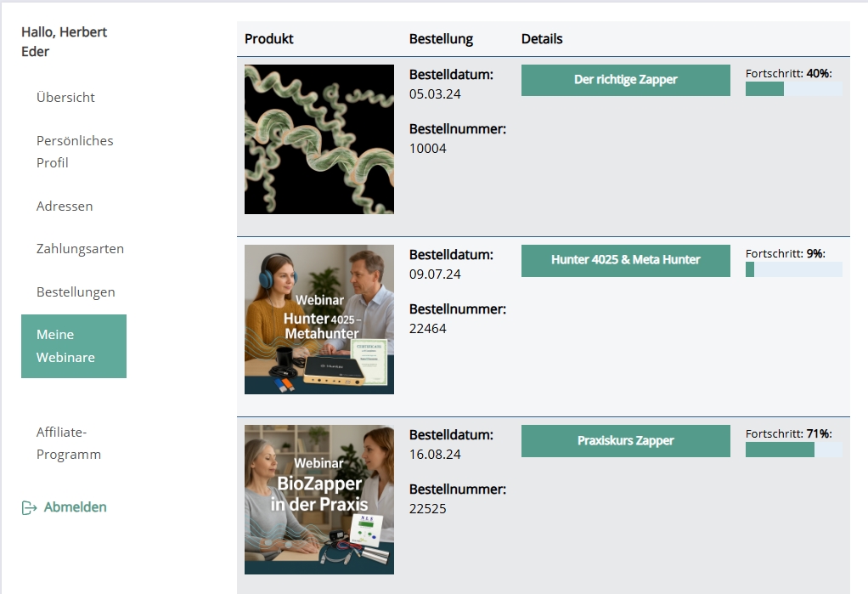This screenshot has height=594, width=868.
Task: Select the Meine Webinare tab
Action: coord(74,346)
